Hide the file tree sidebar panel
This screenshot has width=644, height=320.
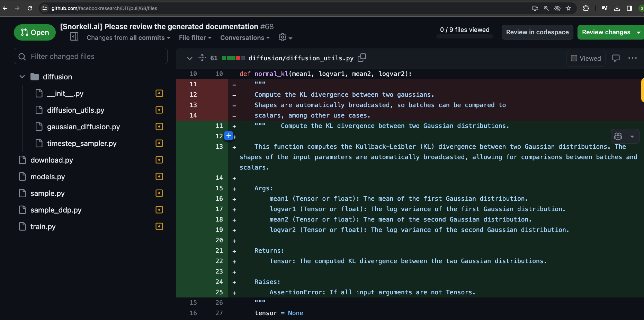click(74, 37)
